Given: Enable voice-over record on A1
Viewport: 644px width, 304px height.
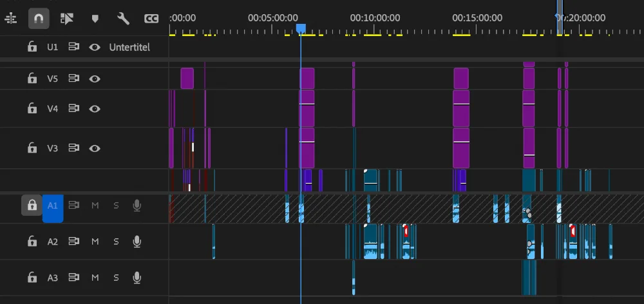Looking at the screenshot, I should [x=137, y=205].
